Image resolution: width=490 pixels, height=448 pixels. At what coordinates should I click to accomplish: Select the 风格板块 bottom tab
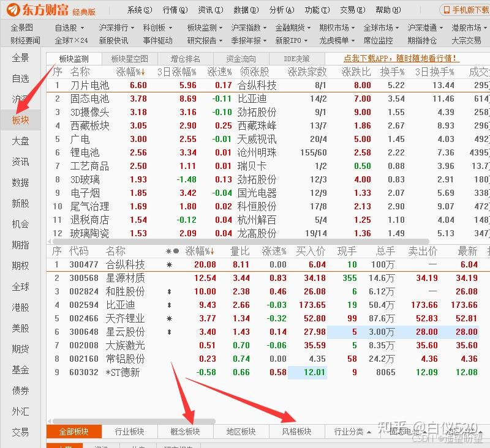point(296,431)
